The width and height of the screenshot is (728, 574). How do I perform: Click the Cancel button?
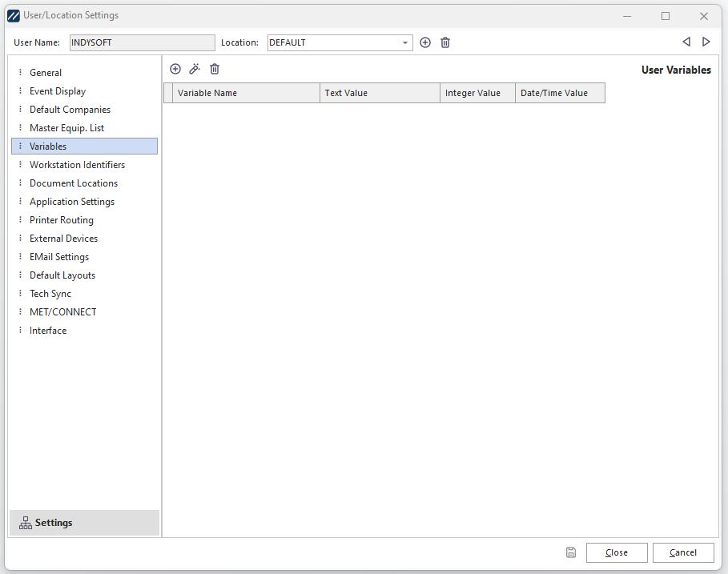683,552
